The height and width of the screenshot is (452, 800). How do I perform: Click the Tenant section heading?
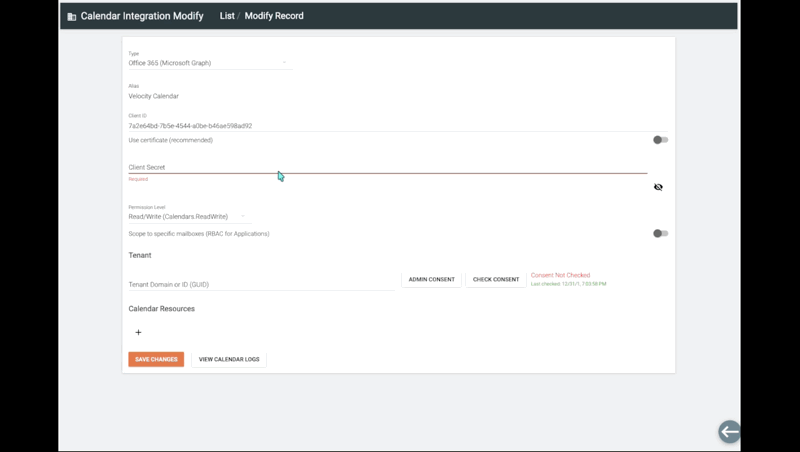(x=140, y=255)
